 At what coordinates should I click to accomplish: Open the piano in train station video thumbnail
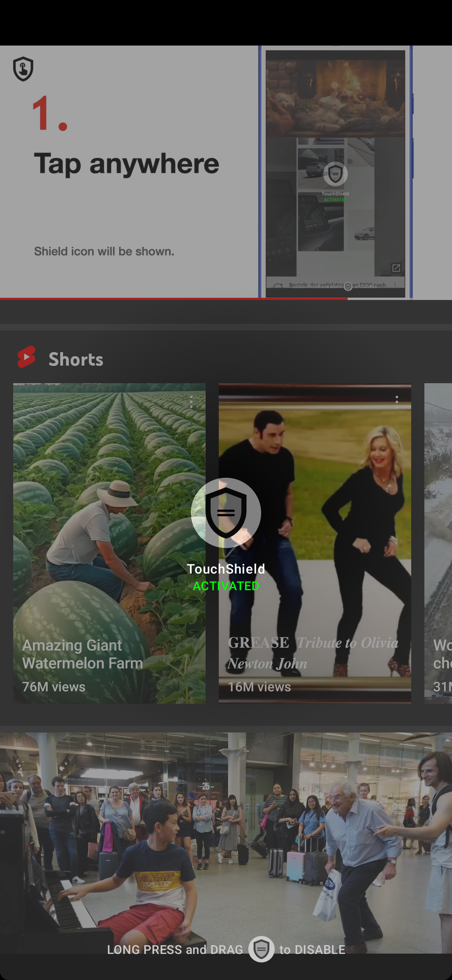pyautogui.click(x=226, y=843)
